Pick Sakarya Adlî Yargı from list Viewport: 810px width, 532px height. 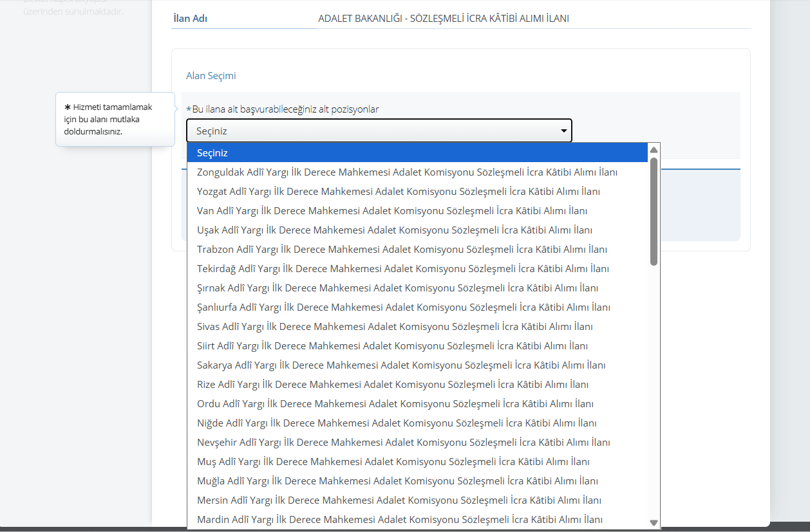[417, 365]
